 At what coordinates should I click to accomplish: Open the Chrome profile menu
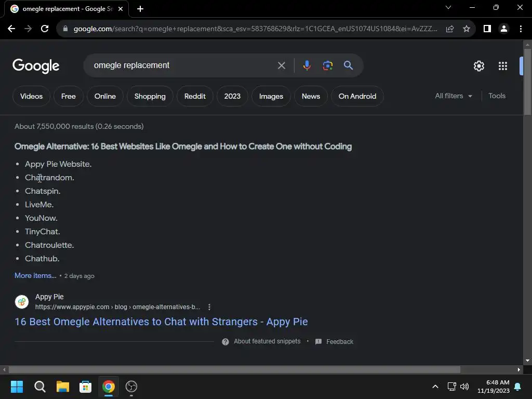tap(504, 29)
